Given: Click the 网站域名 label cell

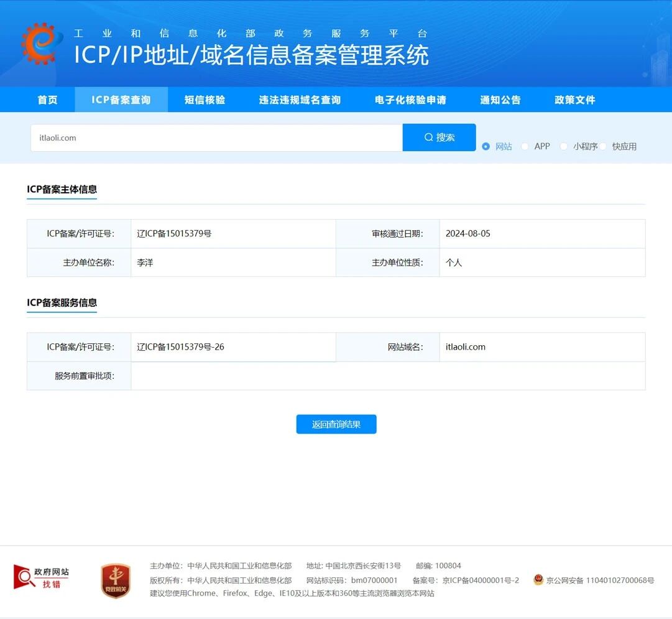Looking at the screenshot, I should pyautogui.click(x=388, y=347).
